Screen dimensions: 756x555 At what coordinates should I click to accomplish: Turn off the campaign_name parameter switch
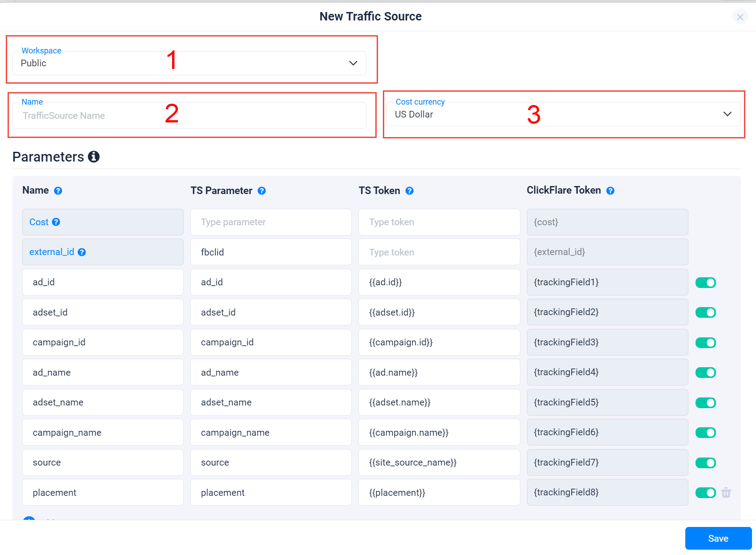point(706,433)
